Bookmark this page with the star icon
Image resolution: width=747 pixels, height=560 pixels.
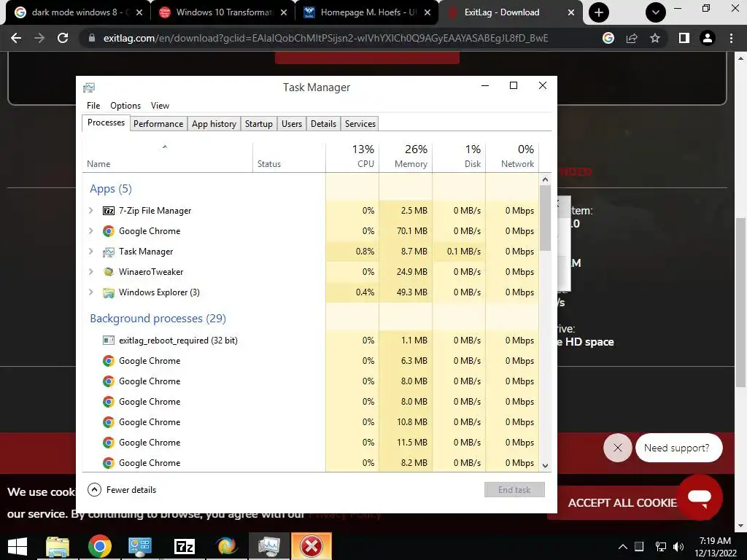[x=655, y=38]
